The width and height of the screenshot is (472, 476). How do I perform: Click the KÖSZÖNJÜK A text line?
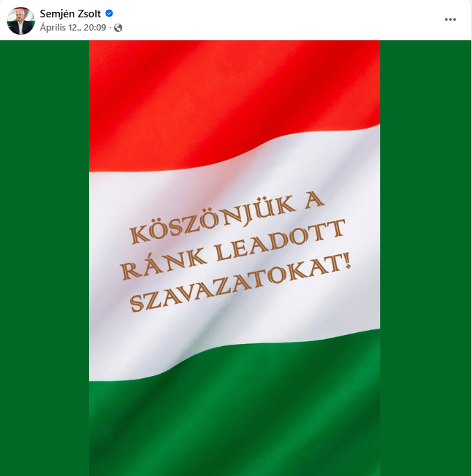coord(227,218)
